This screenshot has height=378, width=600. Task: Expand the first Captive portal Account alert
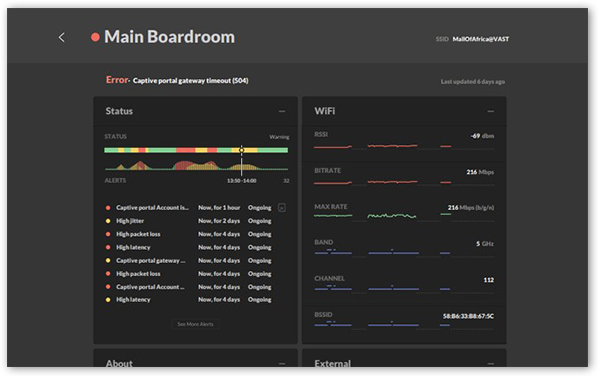point(282,208)
